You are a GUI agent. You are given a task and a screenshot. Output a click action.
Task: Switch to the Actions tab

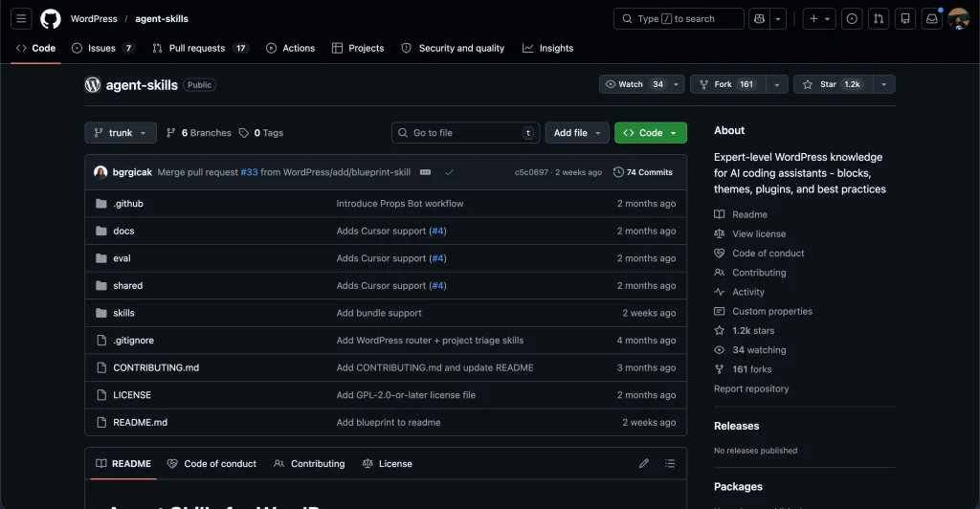pyautogui.click(x=291, y=48)
